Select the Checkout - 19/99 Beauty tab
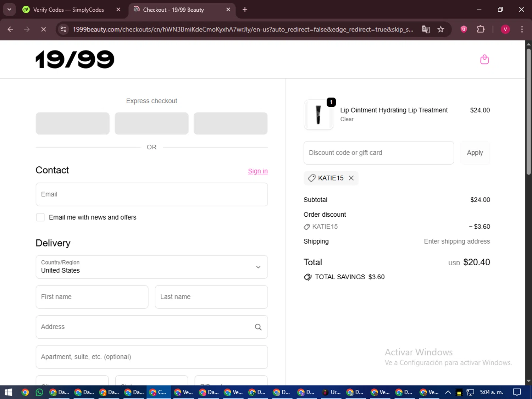 [x=174, y=10]
